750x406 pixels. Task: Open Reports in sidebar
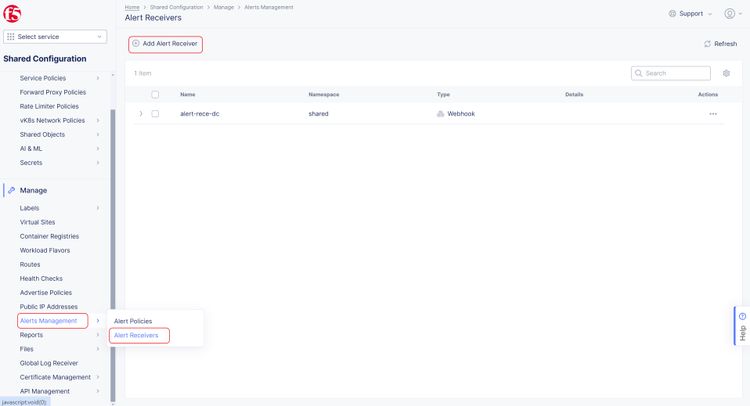(31, 335)
